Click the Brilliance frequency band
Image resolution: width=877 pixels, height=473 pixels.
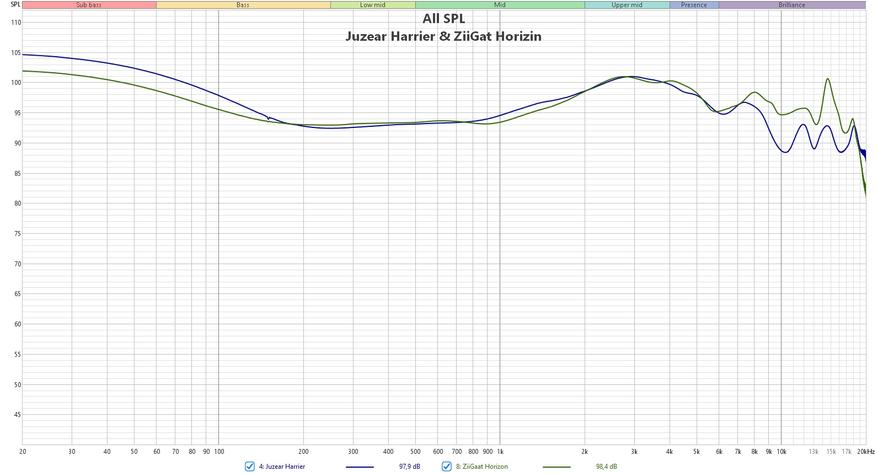792,5
